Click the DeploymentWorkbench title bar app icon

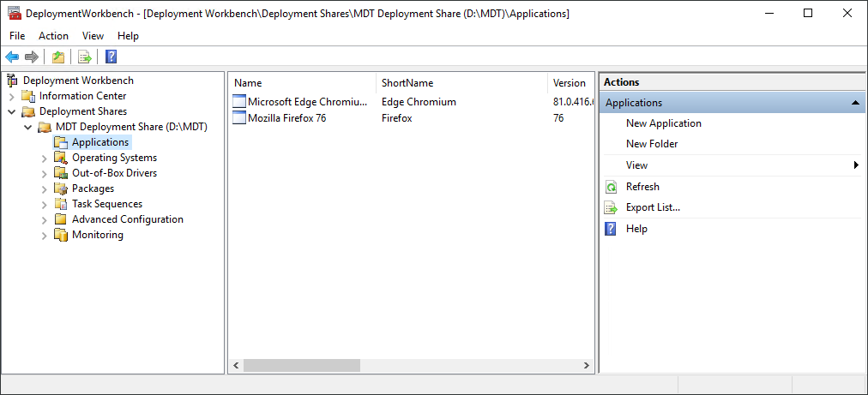pos(15,13)
